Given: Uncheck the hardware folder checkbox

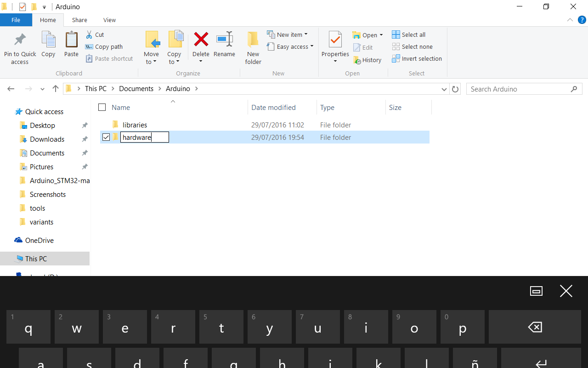Looking at the screenshot, I should tap(106, 137).
